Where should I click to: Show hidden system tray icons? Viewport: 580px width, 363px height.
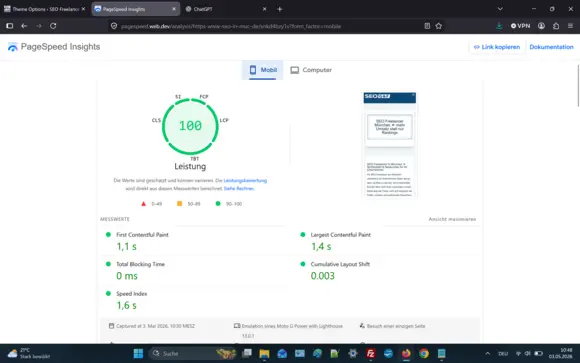click(488, 353)
